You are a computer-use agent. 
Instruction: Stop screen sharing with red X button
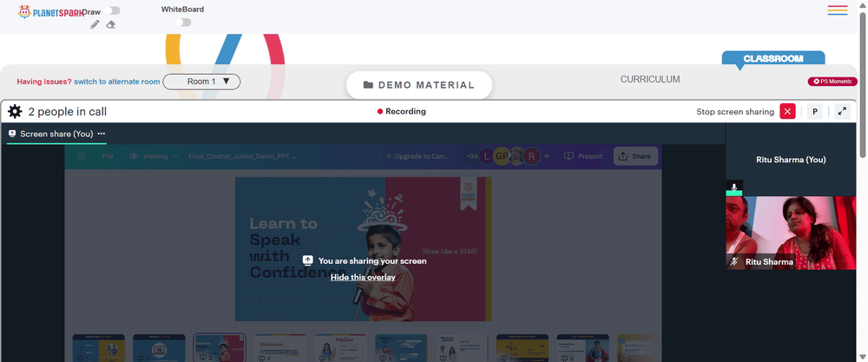[x=787, y=111]
